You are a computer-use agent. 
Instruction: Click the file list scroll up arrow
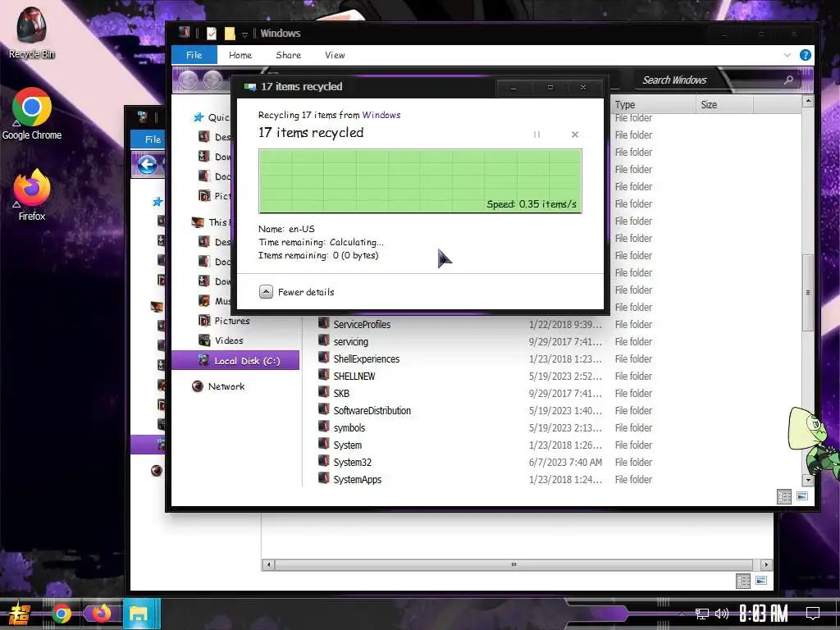coord(808,101)
